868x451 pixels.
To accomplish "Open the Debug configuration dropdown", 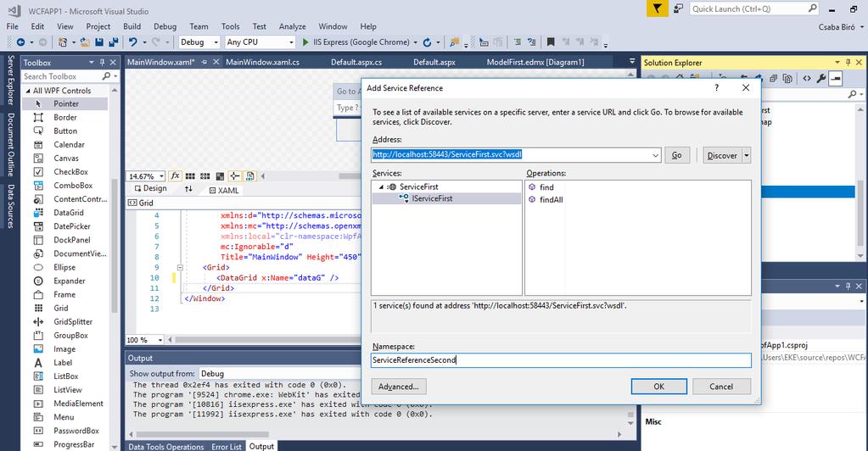I will click(216, 42).
